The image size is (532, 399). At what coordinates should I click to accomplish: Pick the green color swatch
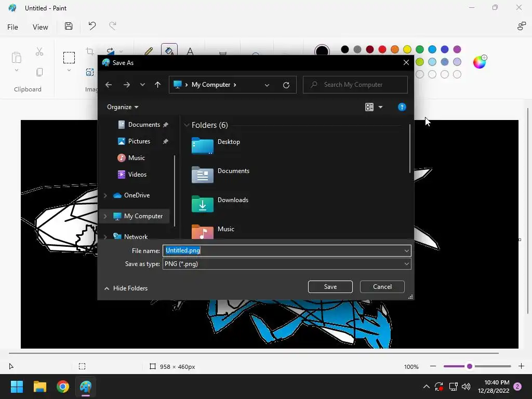(420, 49)
